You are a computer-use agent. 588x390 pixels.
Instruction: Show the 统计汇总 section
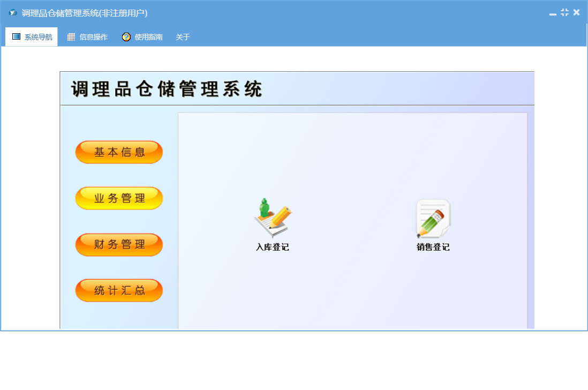[119, 290]
